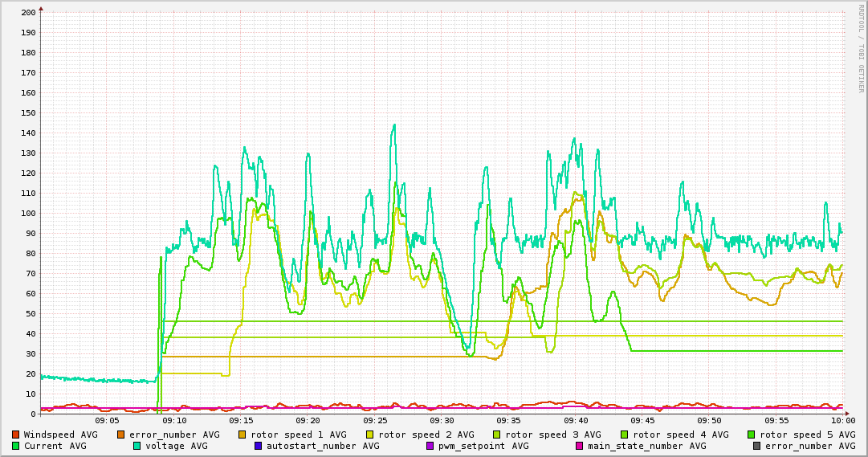Click the blue autostart_number AVG swatch
This screenshot has width=868, height=457.
(259, 446)
